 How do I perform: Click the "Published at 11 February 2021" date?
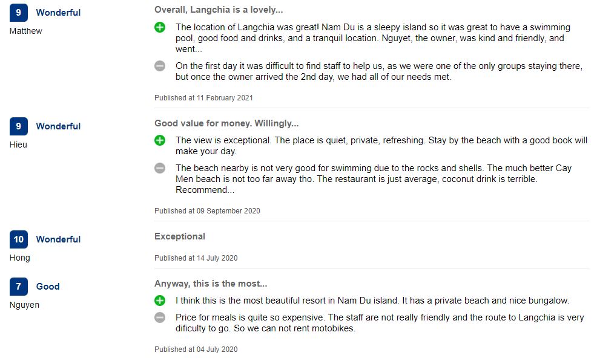203,98
